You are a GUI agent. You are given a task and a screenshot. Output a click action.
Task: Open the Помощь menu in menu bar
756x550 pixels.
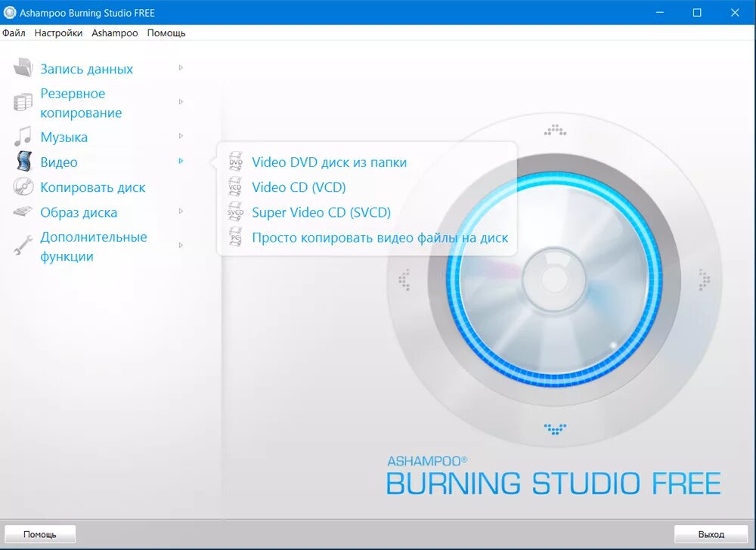(166, 32)
